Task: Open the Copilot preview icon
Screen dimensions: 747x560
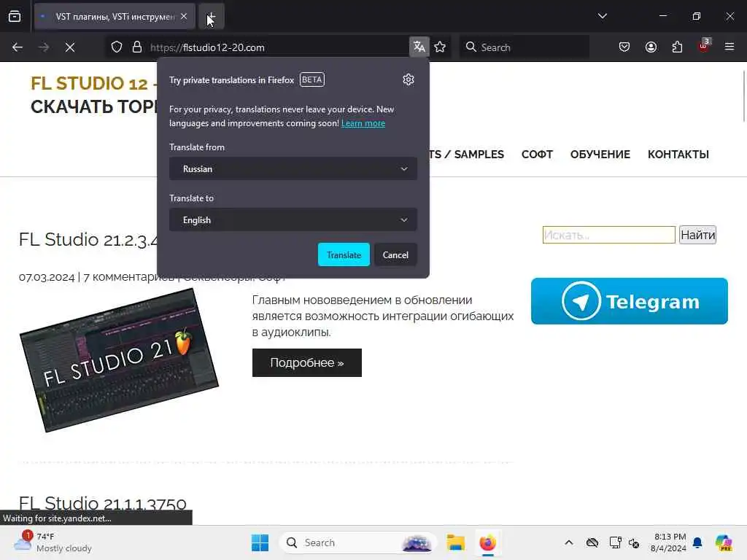Action: click(724, 542)
